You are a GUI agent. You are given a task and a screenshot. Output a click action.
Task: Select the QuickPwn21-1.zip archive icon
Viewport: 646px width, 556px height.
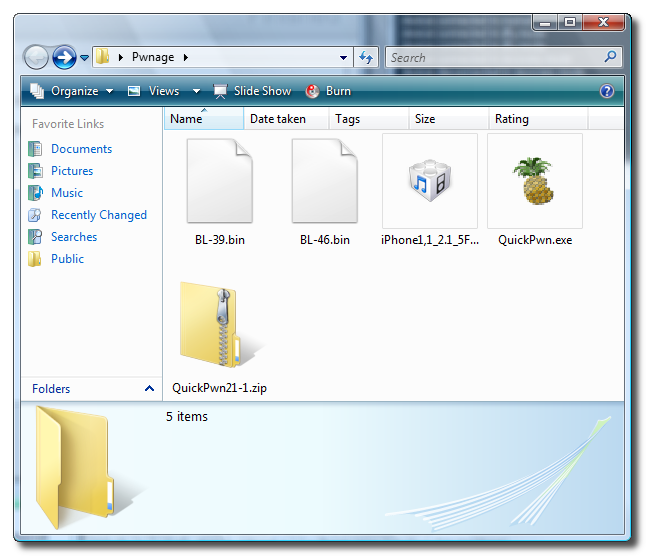pos(218,324)
